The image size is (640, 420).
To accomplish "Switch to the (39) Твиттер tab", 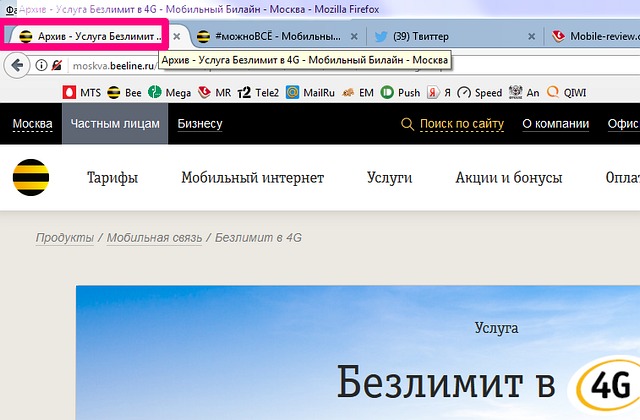I will [455, 36].
